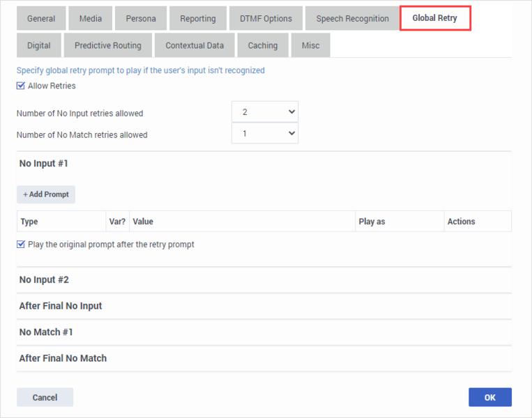Switch to the Caching tab
This screenshot has width=532, height=418.
263,45
